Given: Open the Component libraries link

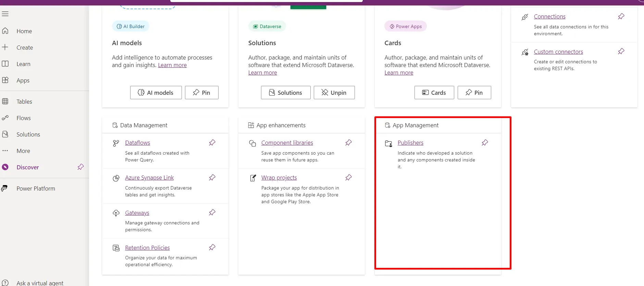Looking at the screenshot, I should pos(287,143).
